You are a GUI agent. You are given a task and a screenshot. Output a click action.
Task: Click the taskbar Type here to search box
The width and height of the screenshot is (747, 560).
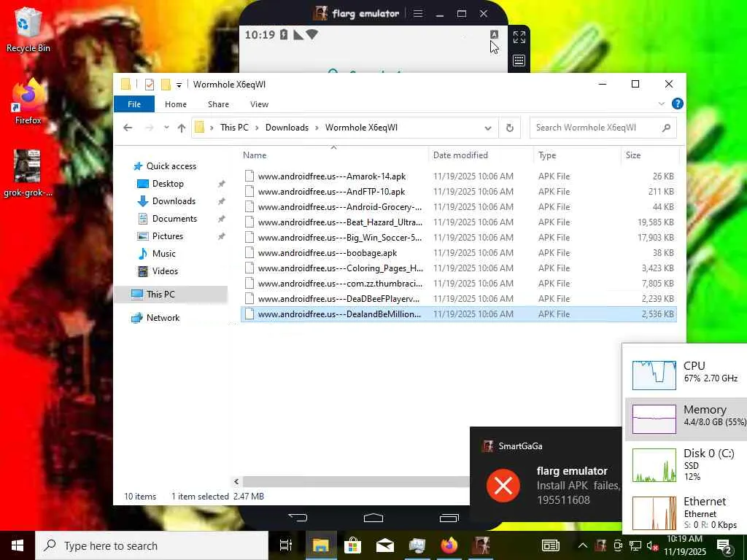(152, 545)
